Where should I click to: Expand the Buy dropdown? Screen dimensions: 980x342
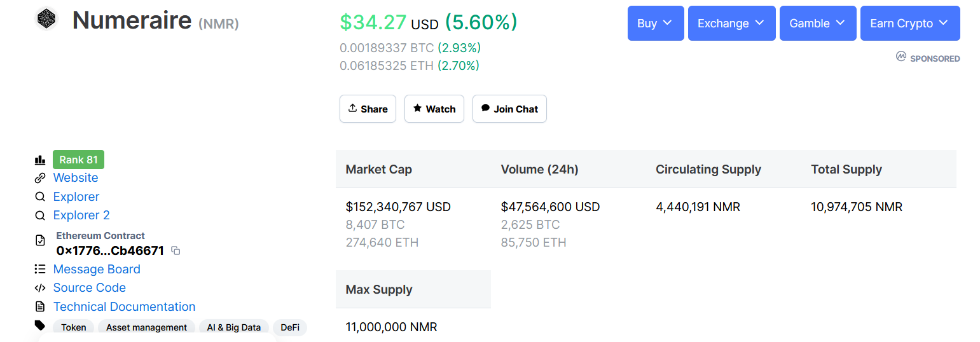coord(655,24)
